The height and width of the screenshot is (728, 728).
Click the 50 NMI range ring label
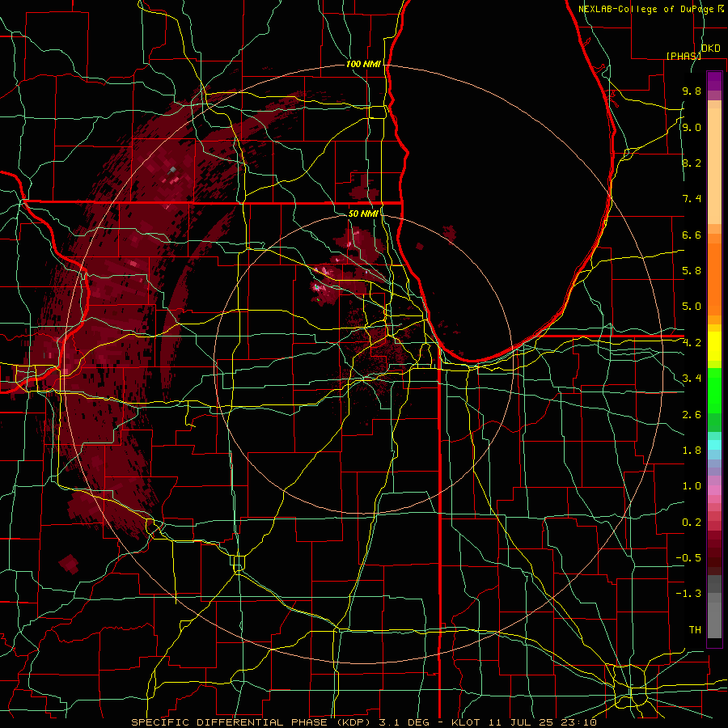click(x=363, y=214)
